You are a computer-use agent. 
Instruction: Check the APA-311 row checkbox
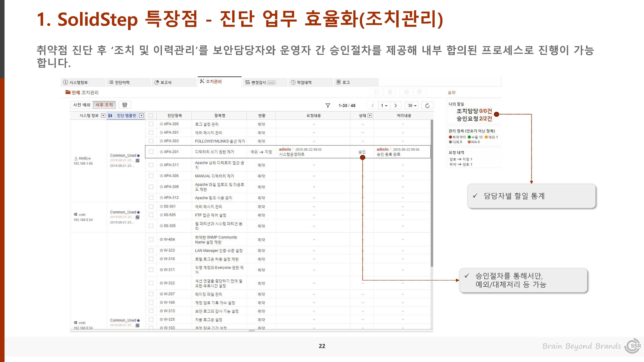point(151,165)
